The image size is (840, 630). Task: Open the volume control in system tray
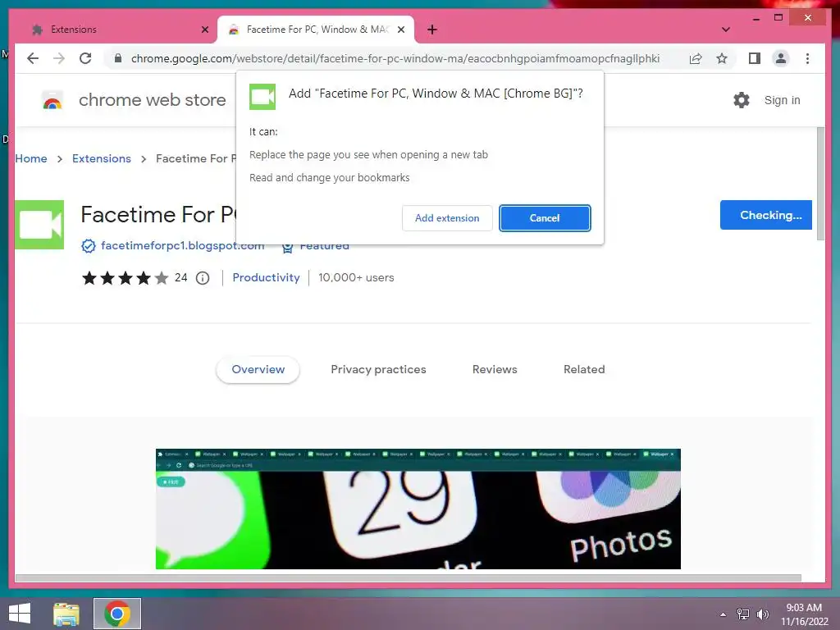pos(763,614)
